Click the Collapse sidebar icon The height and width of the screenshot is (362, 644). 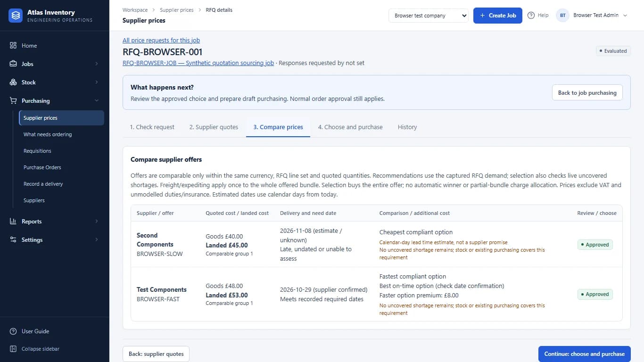click(x=13, y=349)
